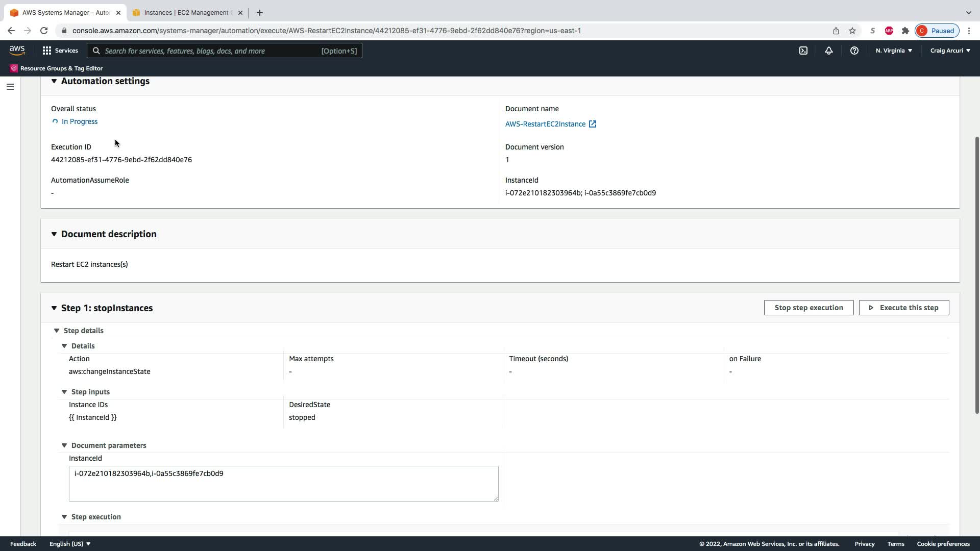Click the AWS logo home icon

17,50
